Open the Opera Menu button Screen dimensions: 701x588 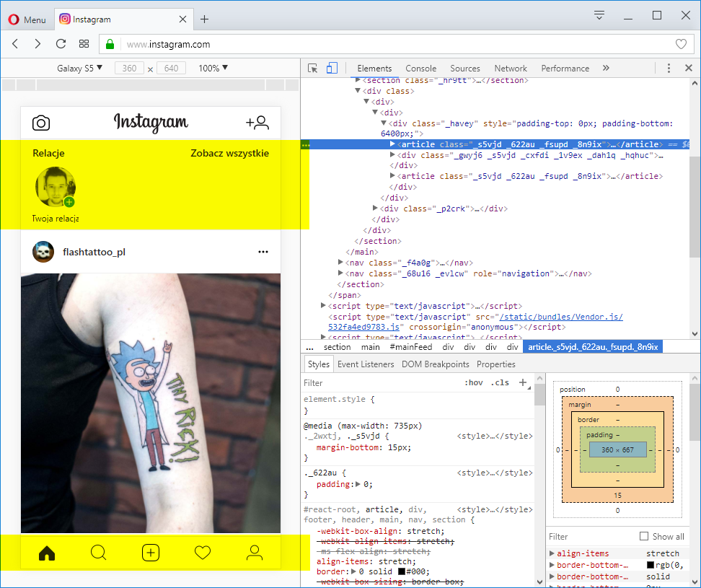coord(27,19)
